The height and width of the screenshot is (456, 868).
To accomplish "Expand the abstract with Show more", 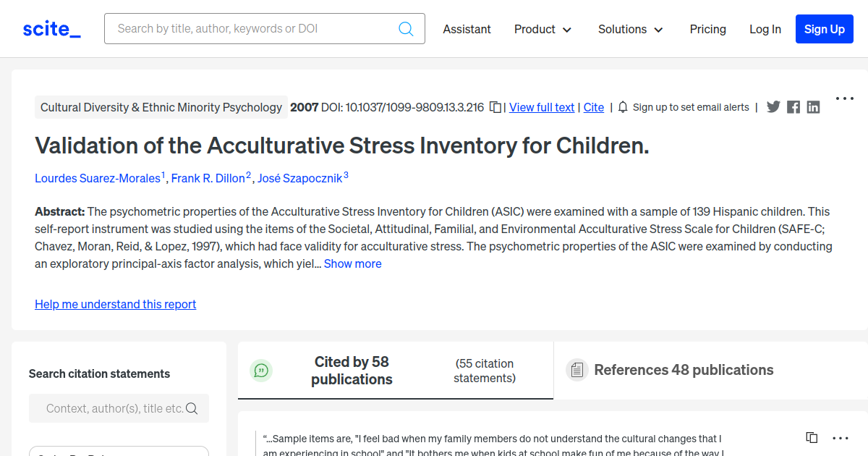I will (x=352, y=263).
